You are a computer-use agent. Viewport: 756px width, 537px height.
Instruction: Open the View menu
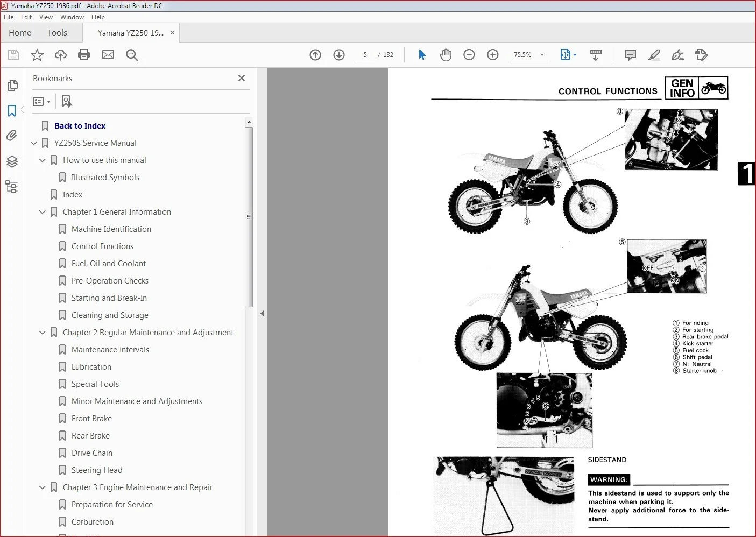click(x=46, y=17)
